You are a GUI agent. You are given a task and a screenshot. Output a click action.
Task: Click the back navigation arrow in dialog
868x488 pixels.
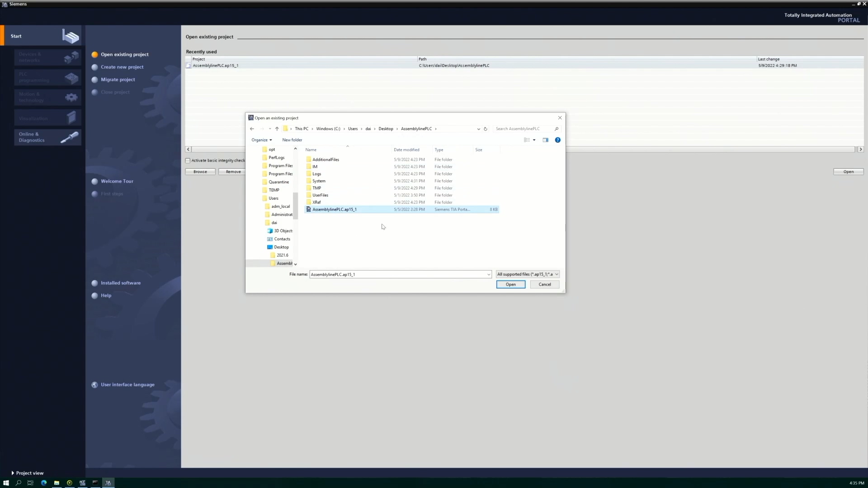point(252,129)
